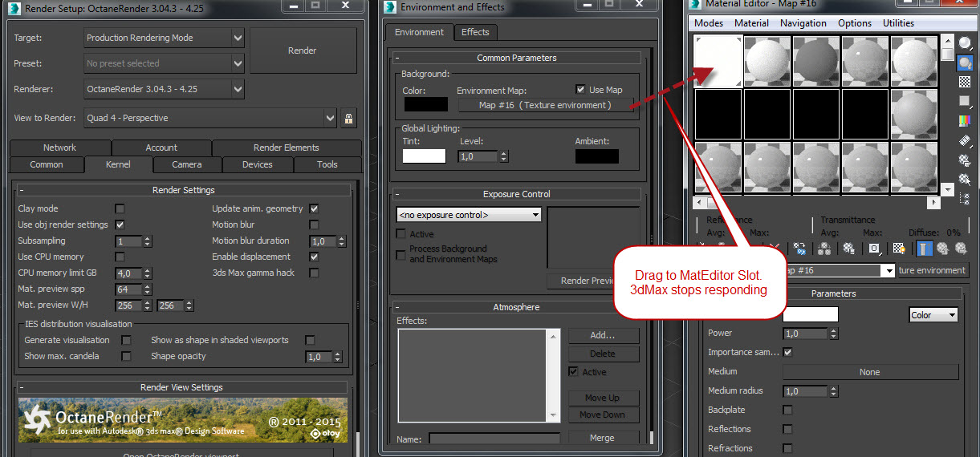Viewport: 980px width, 457px height.
Task: Click the black Background Color swatch
Action: (425, 103)
